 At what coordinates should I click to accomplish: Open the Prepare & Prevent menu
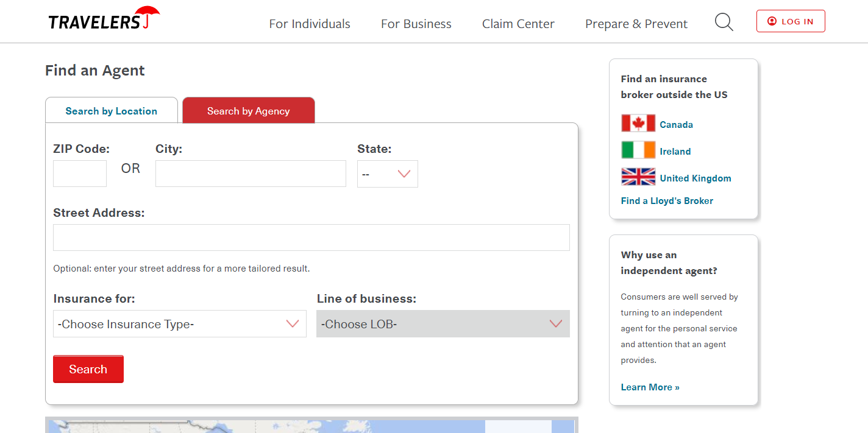tap(636, 24)
